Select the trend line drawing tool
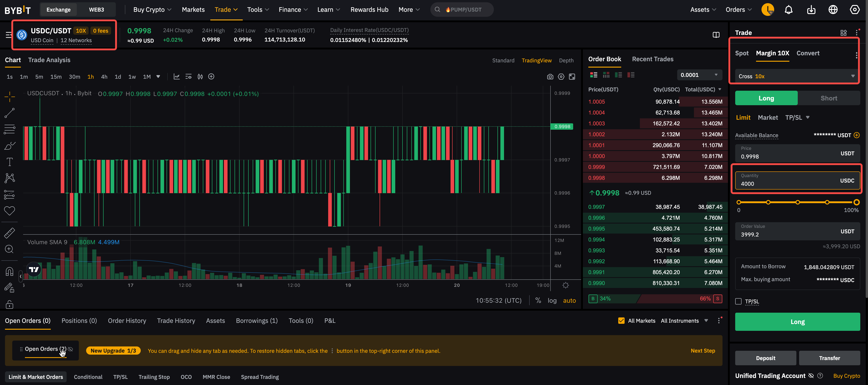868x385 pixels. [x=10, y=113]
